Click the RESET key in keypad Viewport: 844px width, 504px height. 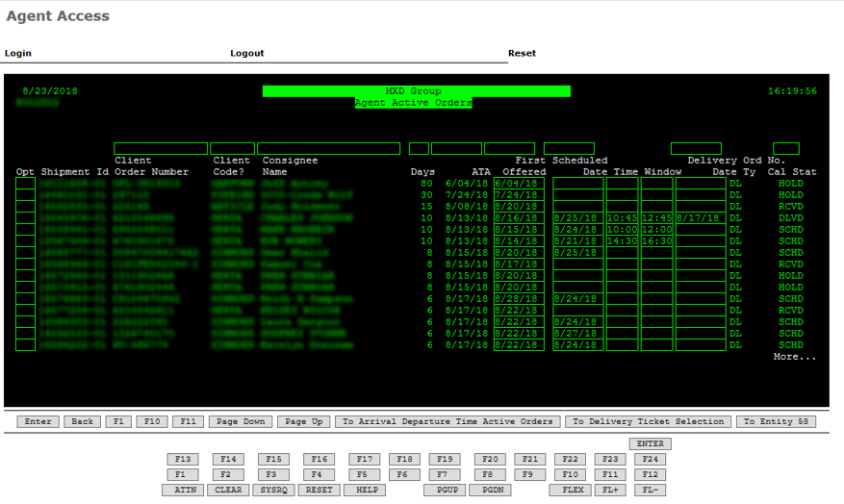click(x=320, y=490)
